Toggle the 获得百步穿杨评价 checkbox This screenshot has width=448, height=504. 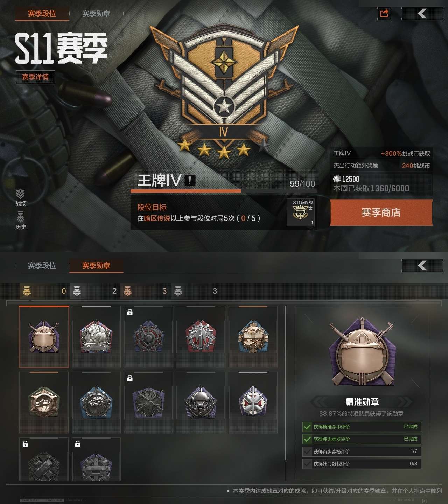tap(307, 451)
